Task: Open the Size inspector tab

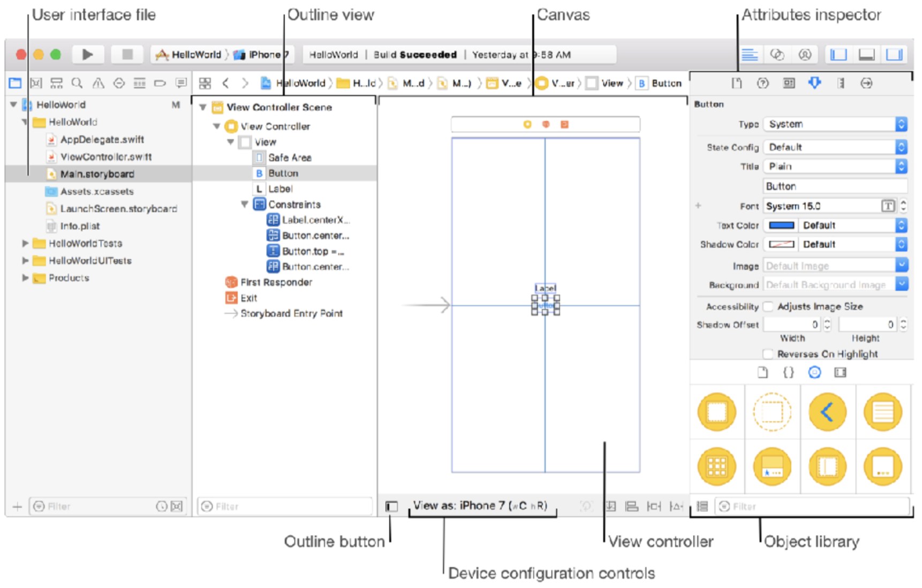Action: [841, 83]
